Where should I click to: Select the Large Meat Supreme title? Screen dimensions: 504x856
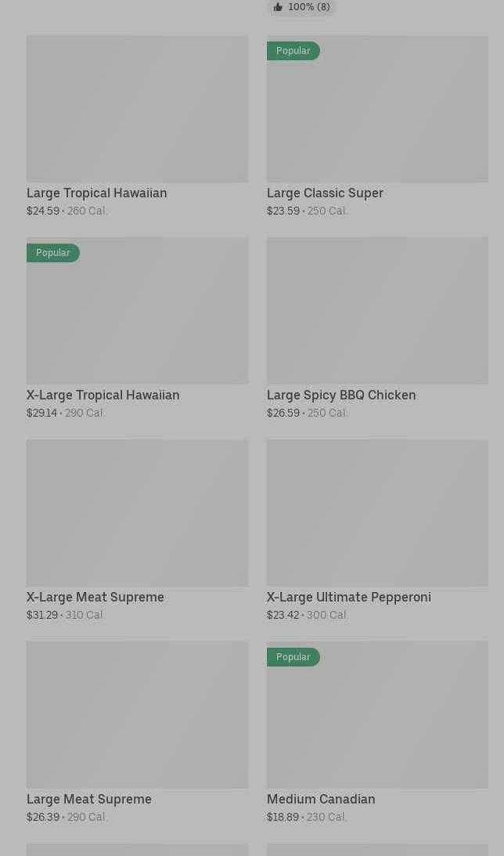click(89, 799)
